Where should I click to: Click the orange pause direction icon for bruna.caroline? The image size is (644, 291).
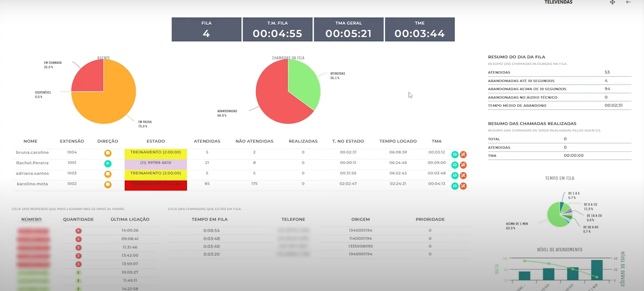108,153
